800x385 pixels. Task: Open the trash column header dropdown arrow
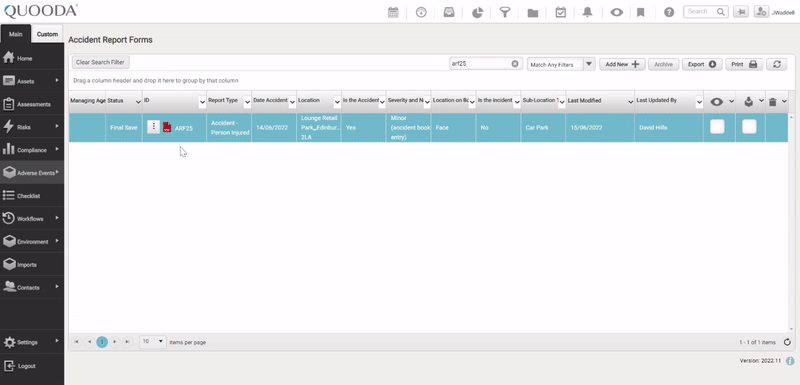tap(784, 101)
